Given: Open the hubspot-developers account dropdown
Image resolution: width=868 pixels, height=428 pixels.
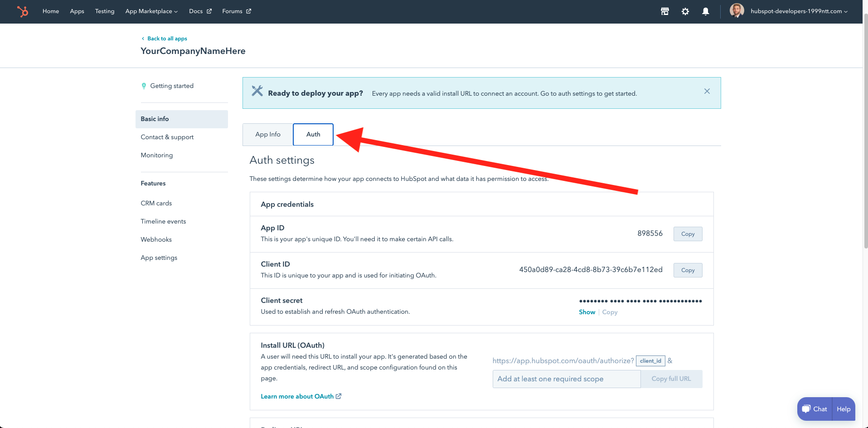Looking at the screenshot, I should [x=799, y=11].
